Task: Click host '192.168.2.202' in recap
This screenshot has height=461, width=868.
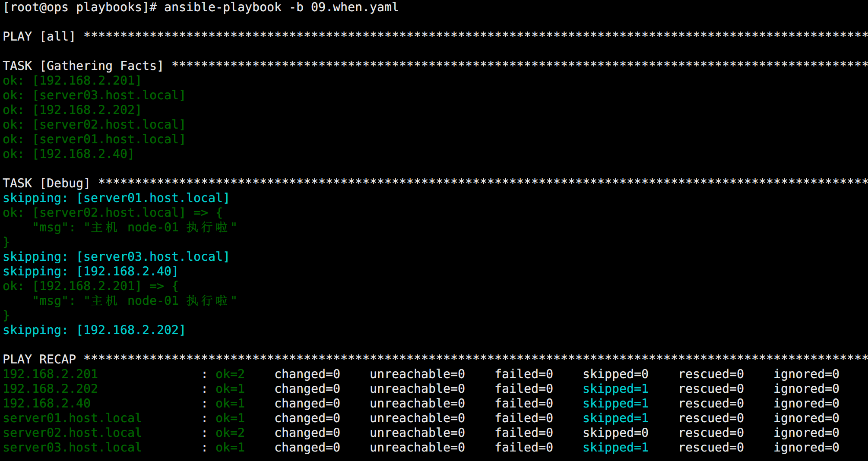Action: tap(51, 388)
